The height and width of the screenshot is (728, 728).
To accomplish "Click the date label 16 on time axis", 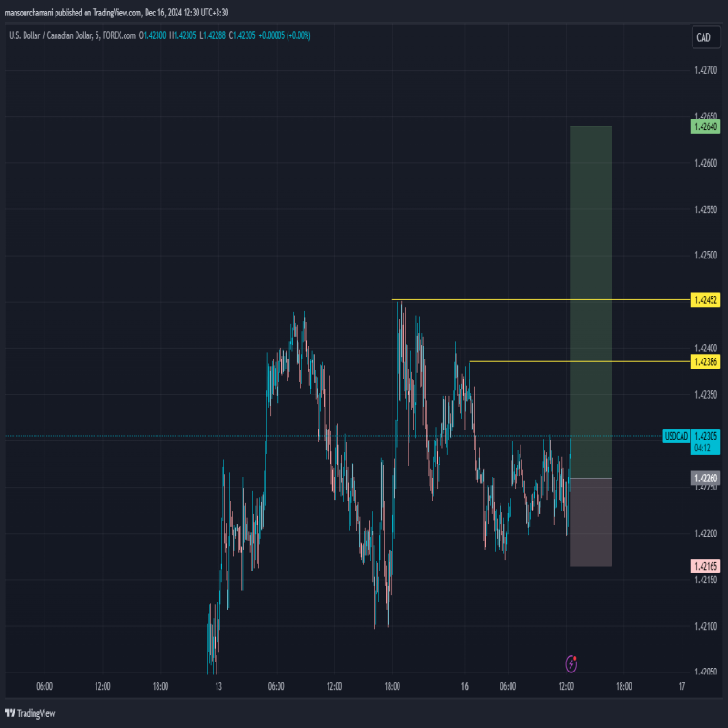I will tap(464, 687).
